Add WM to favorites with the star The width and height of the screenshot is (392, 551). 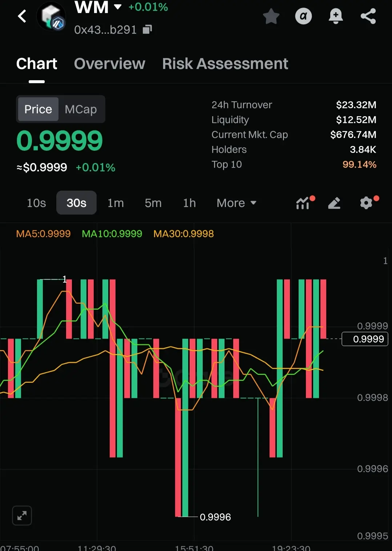(271, 16)
